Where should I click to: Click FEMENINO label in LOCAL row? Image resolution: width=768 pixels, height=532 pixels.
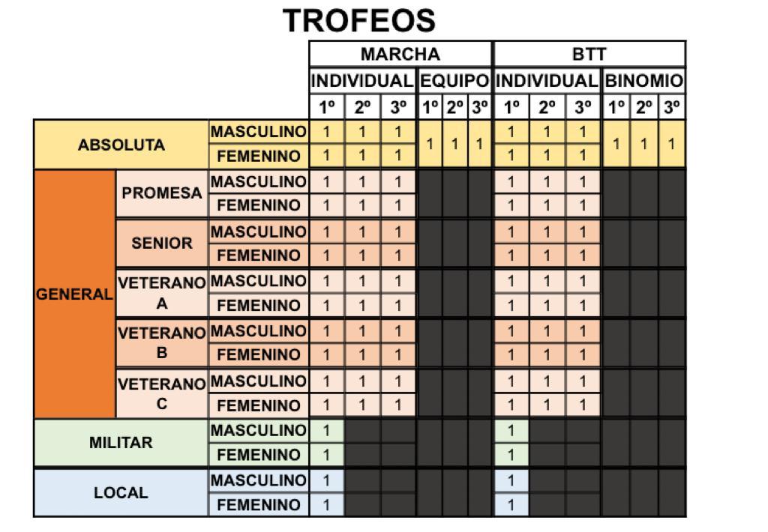click(259, 504)
